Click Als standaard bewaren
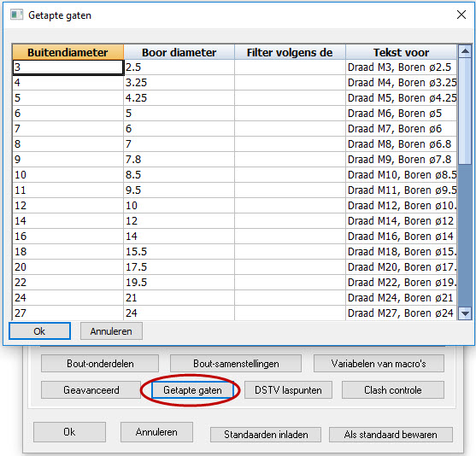 pyautogui.click(x=391, y=435)
